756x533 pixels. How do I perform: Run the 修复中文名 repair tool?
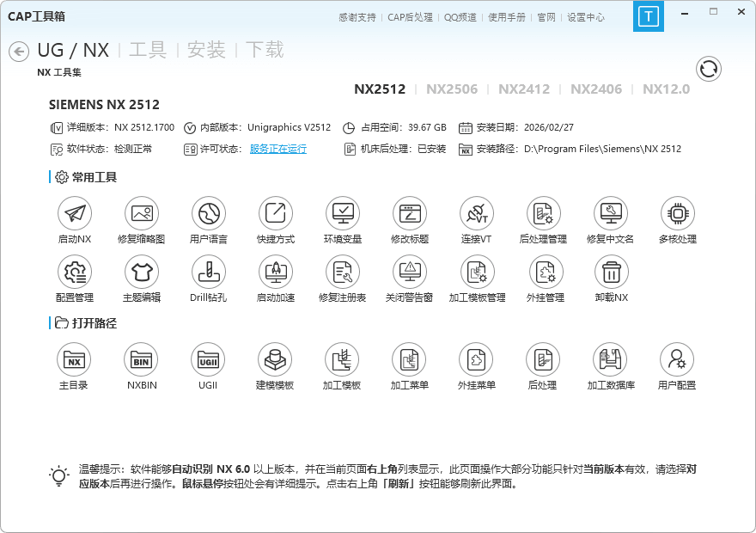coord(611,213)
